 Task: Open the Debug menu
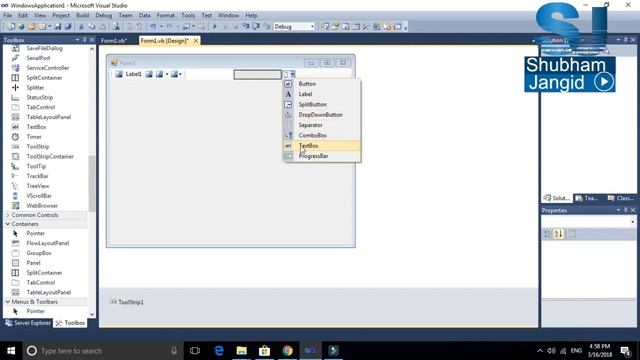pyautogui.click(x=103, y=15)
